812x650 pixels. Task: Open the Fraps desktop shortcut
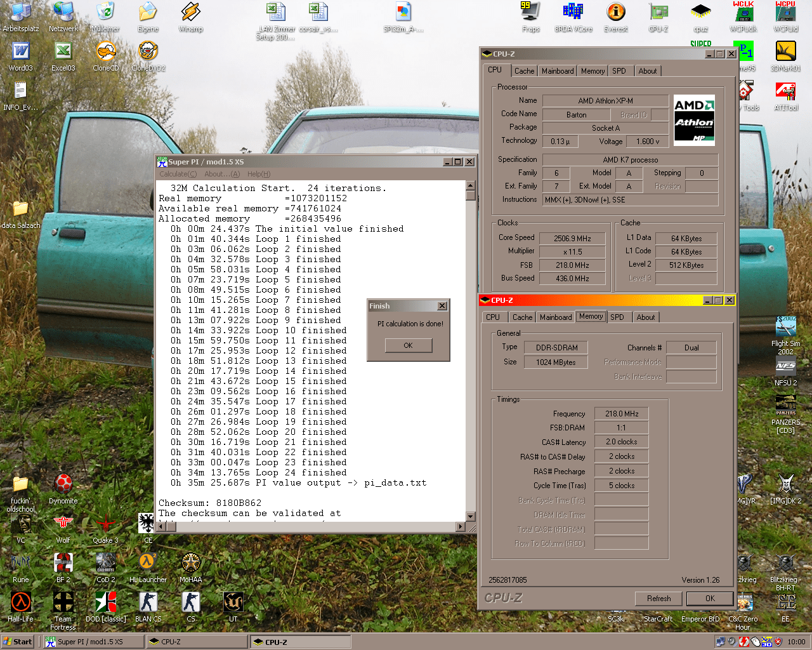(530, 17)
